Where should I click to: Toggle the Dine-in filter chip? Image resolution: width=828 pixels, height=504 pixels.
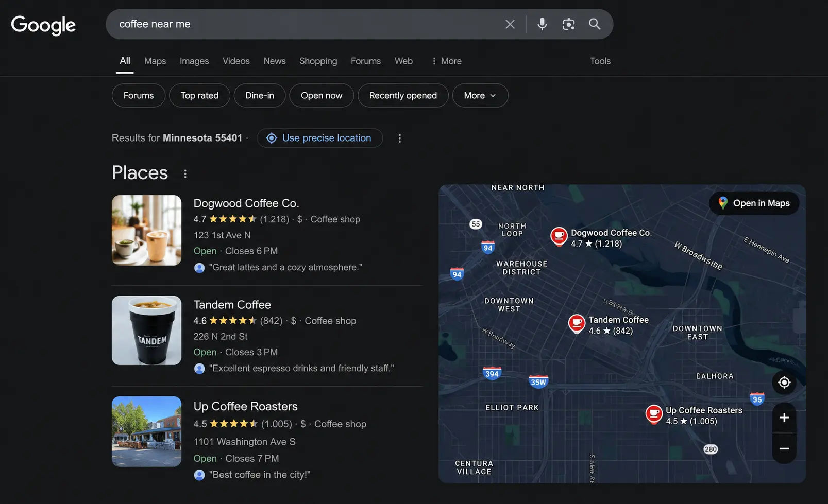260,96
